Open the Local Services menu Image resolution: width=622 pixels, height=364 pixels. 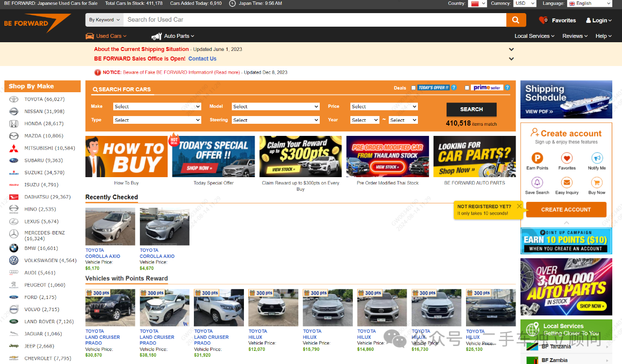point(535,36)
